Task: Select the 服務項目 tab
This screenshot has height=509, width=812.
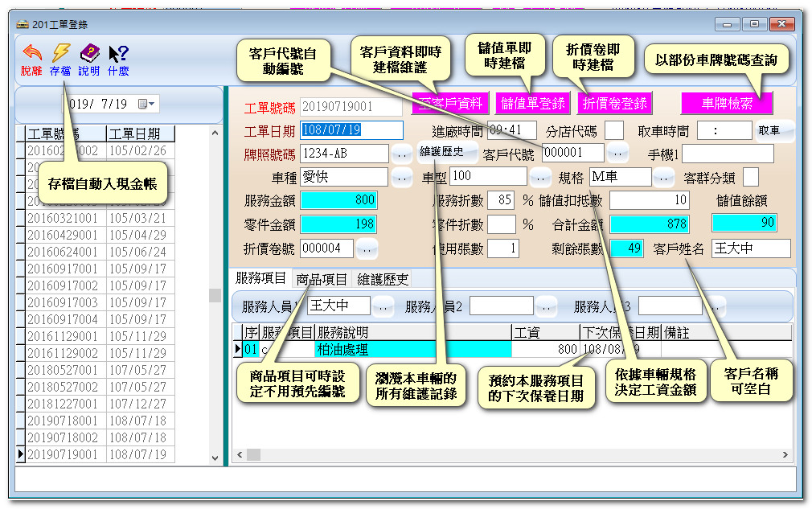Action: tap(260, 279)
